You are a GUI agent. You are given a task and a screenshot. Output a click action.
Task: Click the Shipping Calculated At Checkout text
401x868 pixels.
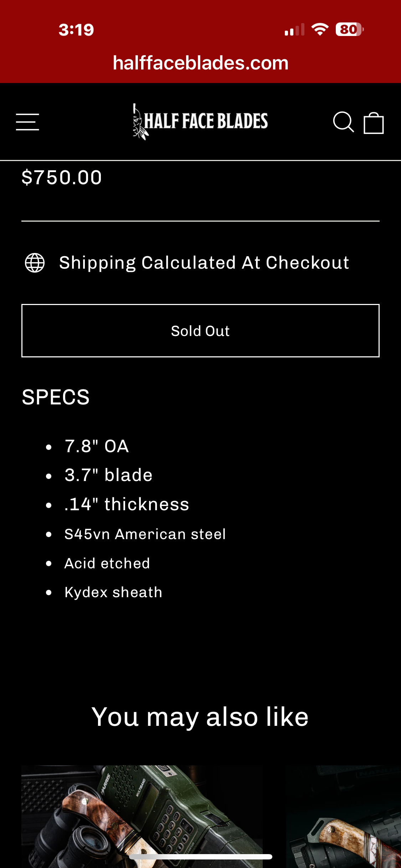click(x=204, y=263)
